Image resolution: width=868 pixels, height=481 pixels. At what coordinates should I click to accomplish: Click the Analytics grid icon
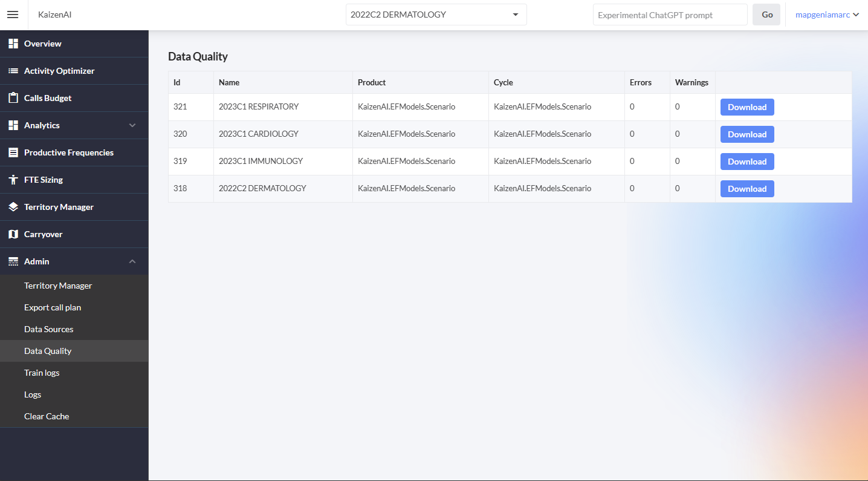[13, 125]
